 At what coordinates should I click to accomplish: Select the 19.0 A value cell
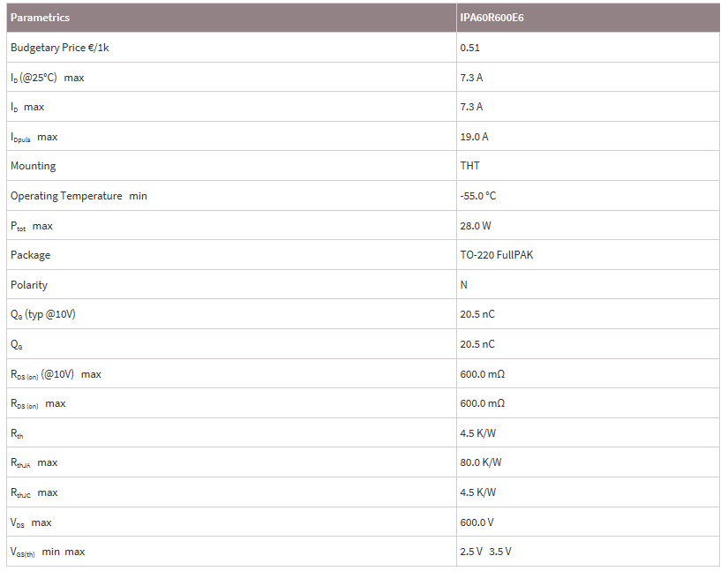[x=474, y=137]
